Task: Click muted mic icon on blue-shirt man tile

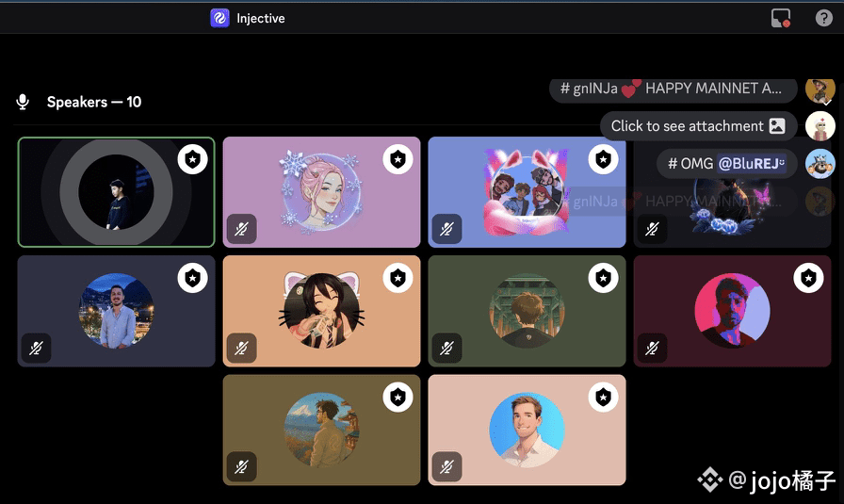Action: pyautogui.click(x=36, y=348)
